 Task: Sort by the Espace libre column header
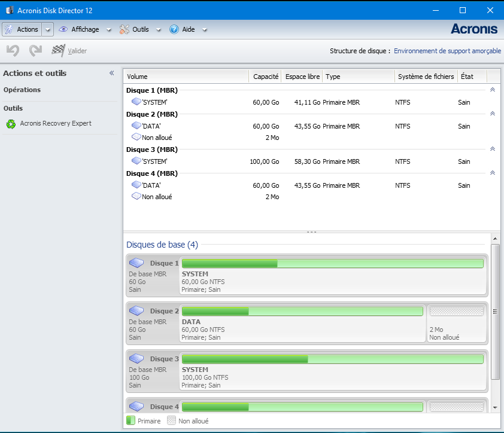pyautogui.click(x=302, y=77)
